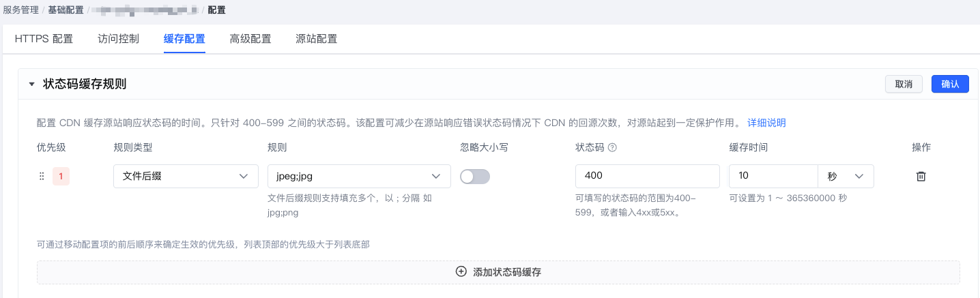Open the 详细说明 details link
This screenshot has height=298, width=980.
[x=766, y=123]
